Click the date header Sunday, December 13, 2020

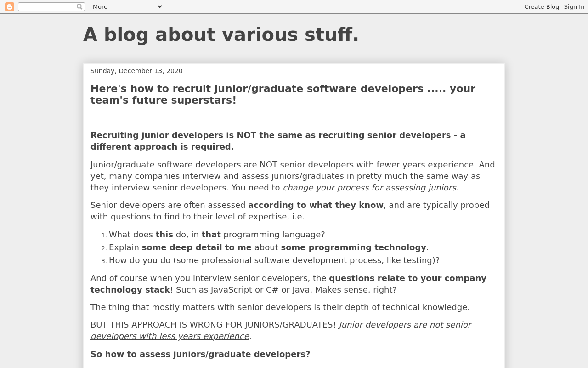[x=136, y=71]
